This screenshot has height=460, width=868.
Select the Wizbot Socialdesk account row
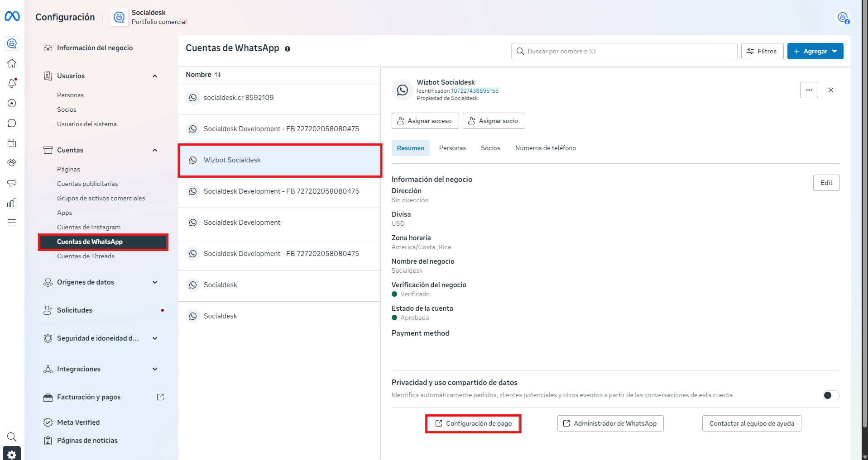279,160
